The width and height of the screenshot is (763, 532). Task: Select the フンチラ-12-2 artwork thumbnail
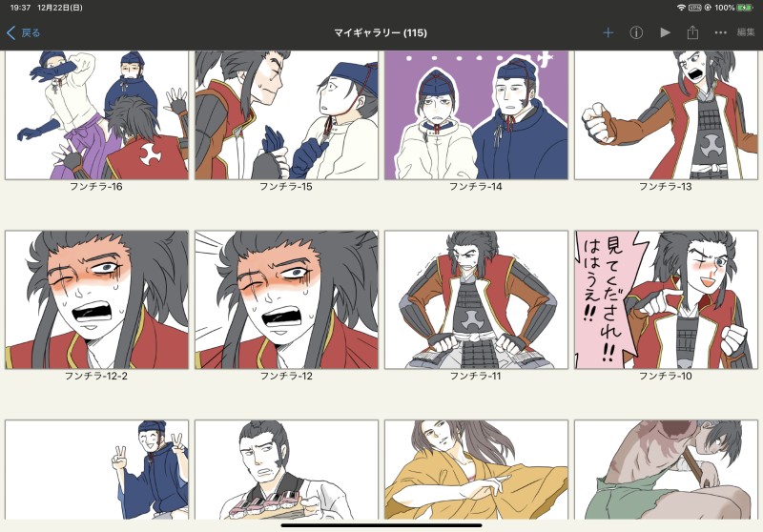(96, 299)
